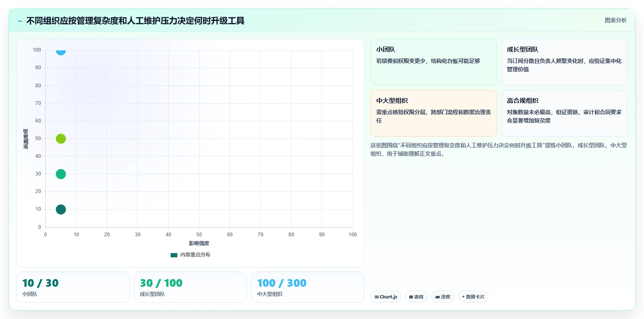The image size is (644, 319).
Task: Open the 高合规组织 info card
Action: coord(564,113)
